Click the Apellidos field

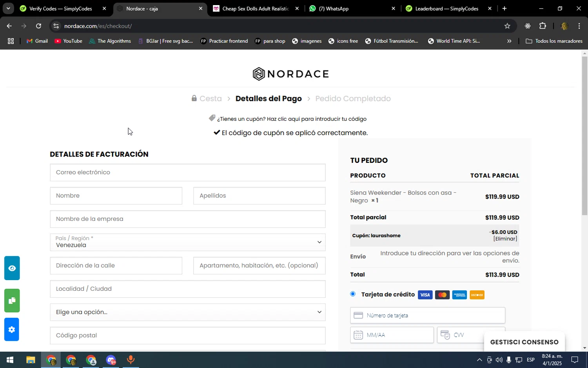point(259,195)
